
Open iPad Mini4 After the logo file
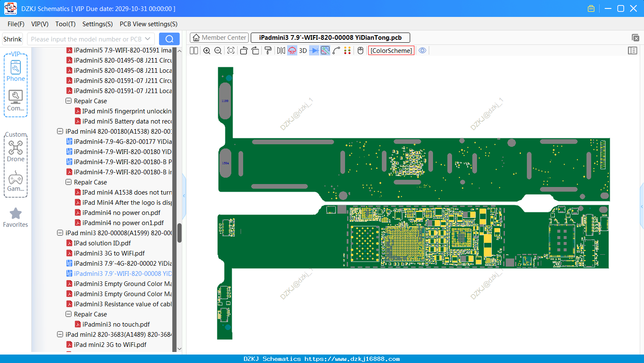(x=123, y=203)
